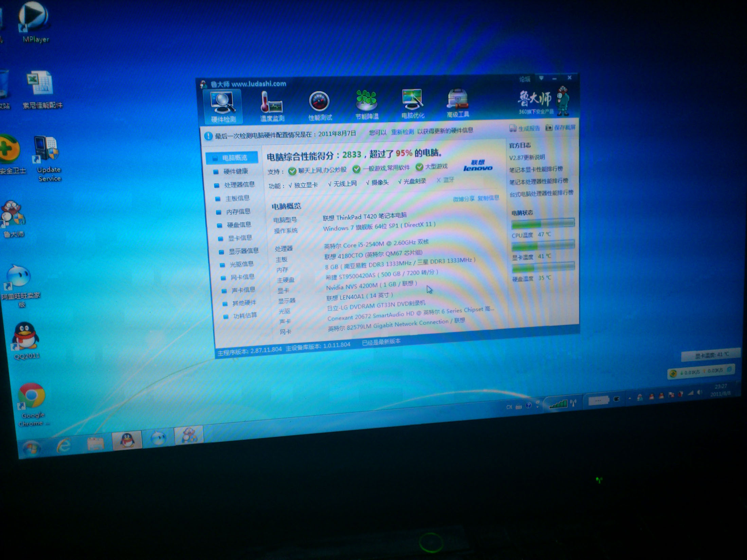Open the title bar dropdown menu arrow
The height and width of the screenshot is (560, 747).
coord(541,78)
